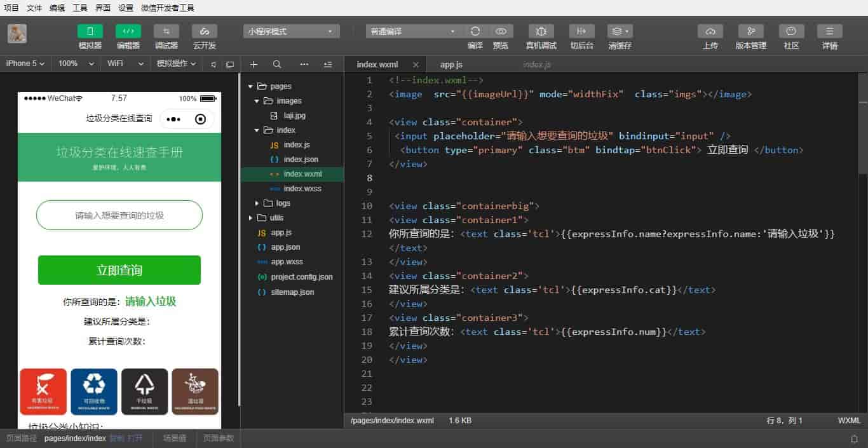Open real device debugging (真机调试)
The width and height of the screenshot is (868, 448).
541,31
